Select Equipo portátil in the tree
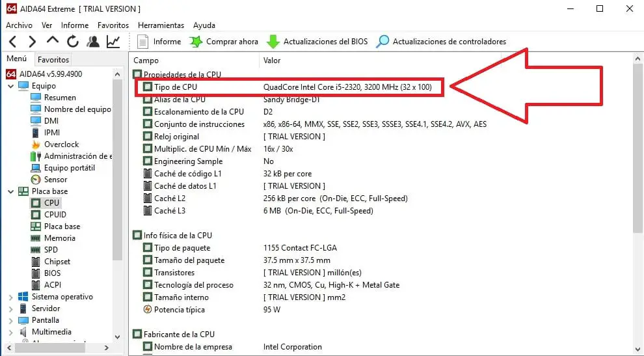Screen dimensions: 644x356 click(63, 168)
